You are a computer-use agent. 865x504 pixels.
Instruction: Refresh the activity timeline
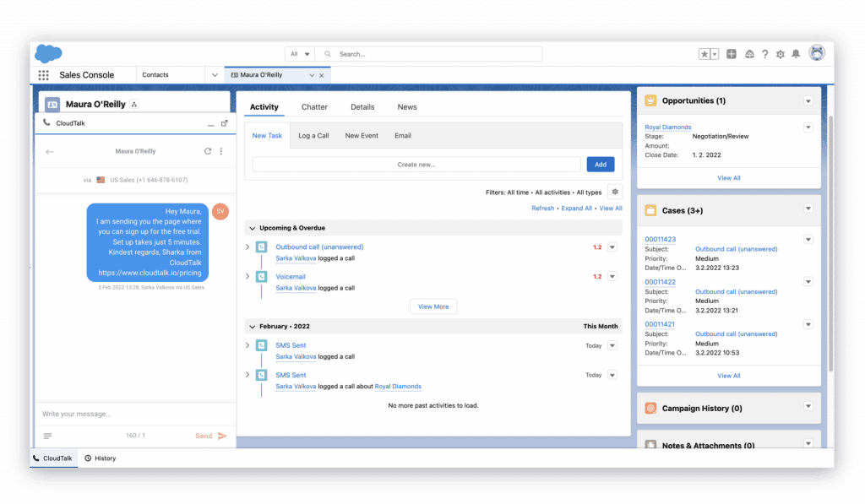(543, 209)
